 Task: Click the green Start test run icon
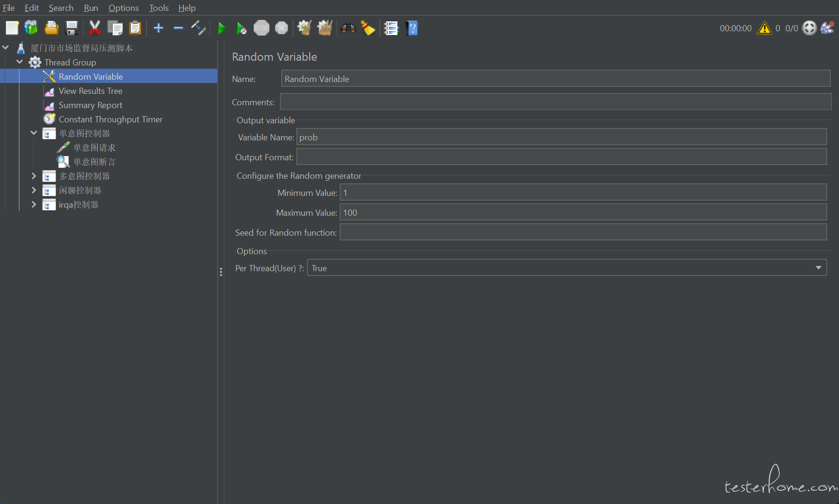pos(221,28)
